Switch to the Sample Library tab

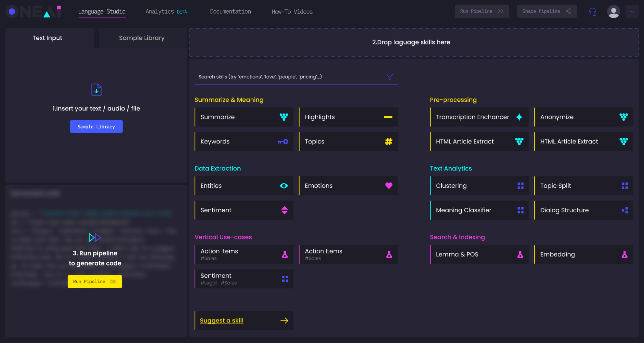(x=142, y=38)
